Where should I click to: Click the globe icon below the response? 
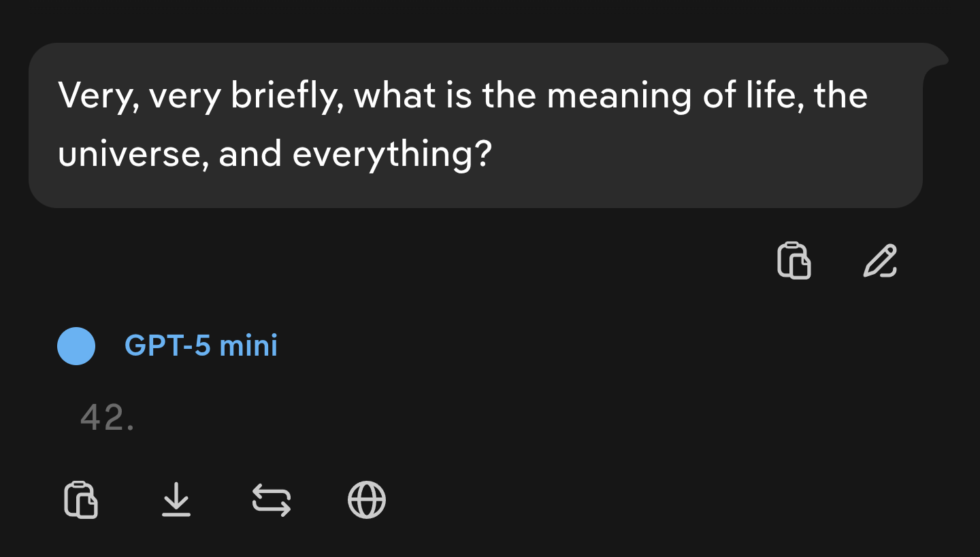point(367,500)
